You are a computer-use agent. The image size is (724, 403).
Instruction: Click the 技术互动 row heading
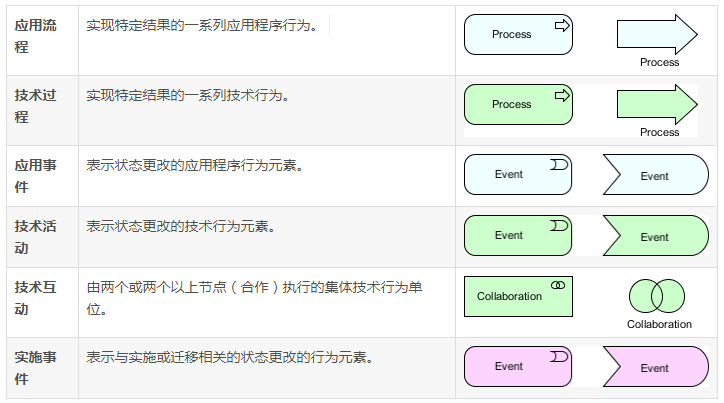click(35, 298)
